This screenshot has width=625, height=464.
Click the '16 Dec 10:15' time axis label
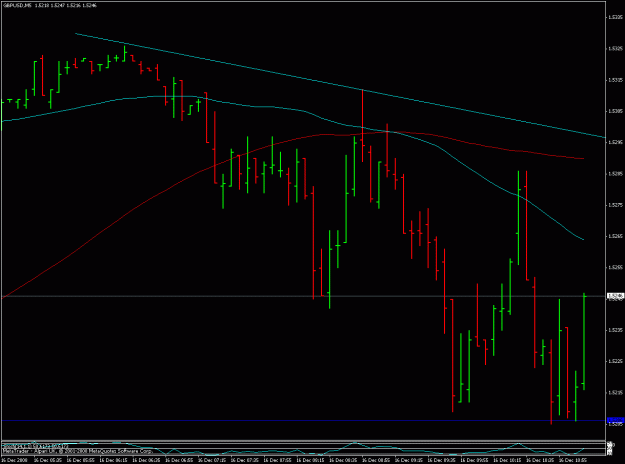507,460
